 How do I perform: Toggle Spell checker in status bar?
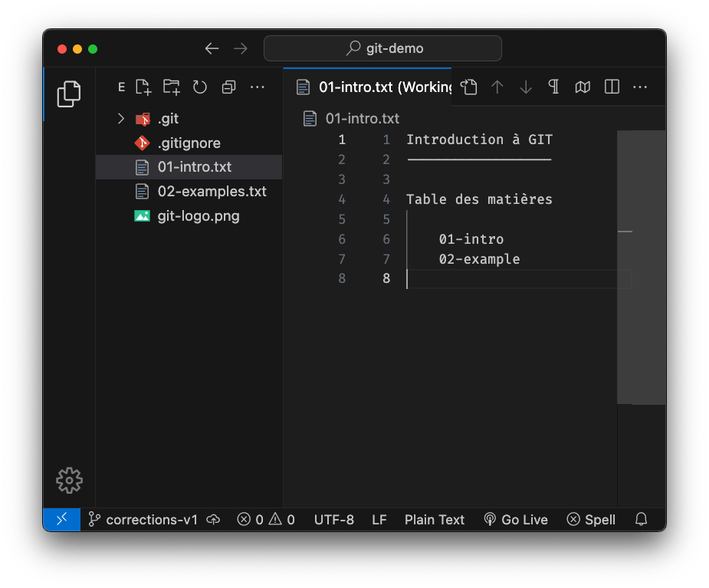tap(591, 520)
